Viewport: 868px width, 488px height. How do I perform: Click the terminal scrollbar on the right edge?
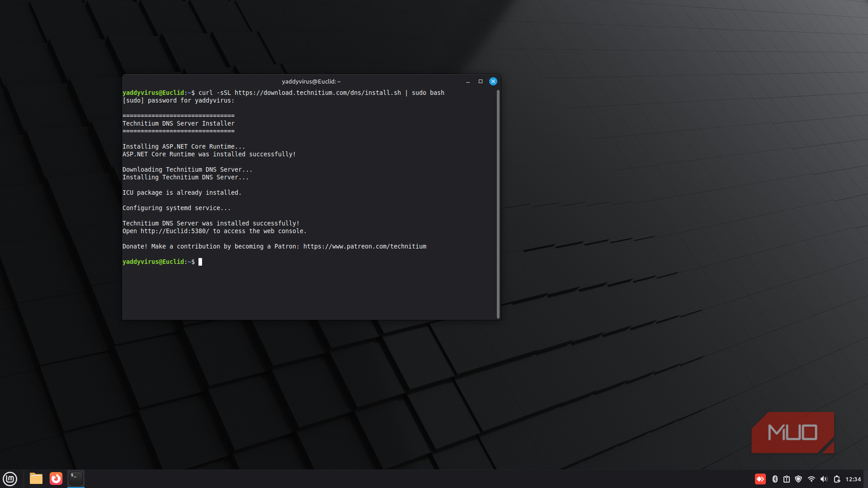pyautogui.click(x=498, y=200)
